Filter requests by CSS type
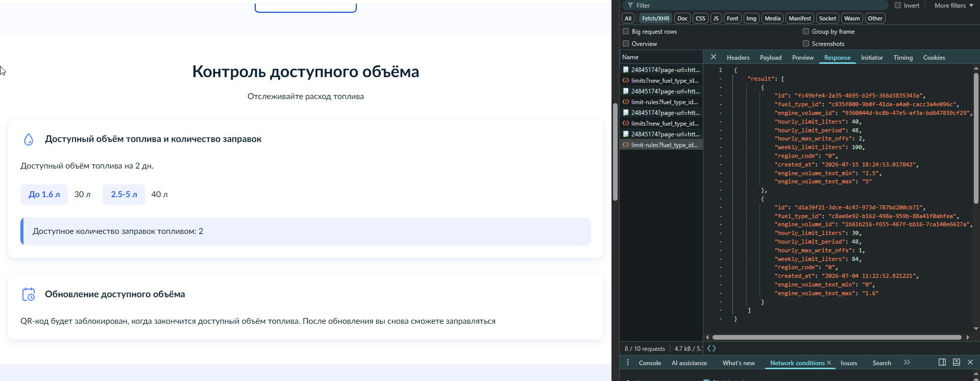980x381 pixels. [x=700, y=18]
